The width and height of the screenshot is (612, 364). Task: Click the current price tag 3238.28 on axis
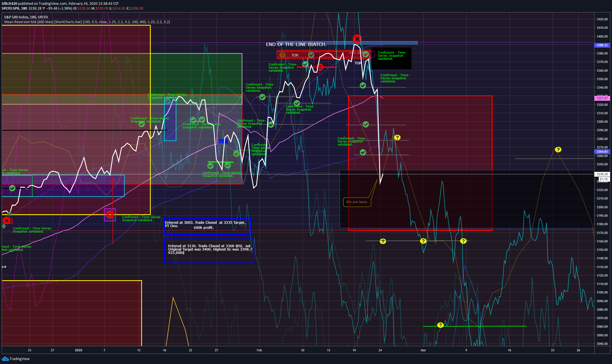point(602,174)
